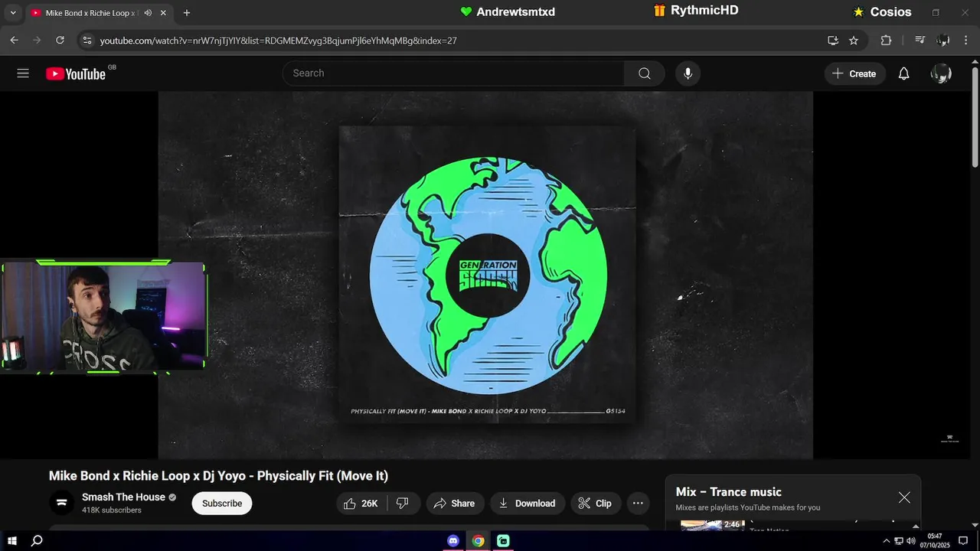The image size is (980, 551).
Task: Start voice search with the microphone
Action: point(688,73)
